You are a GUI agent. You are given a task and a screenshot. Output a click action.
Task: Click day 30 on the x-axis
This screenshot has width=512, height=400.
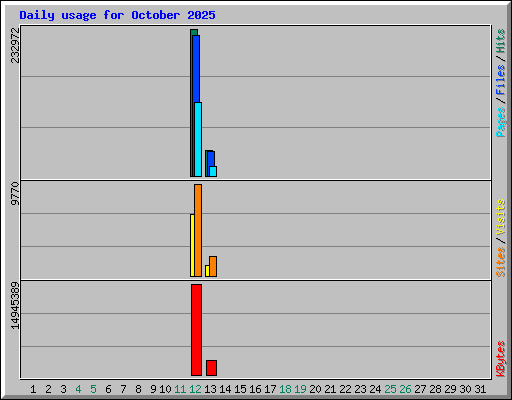pos(465,389)
